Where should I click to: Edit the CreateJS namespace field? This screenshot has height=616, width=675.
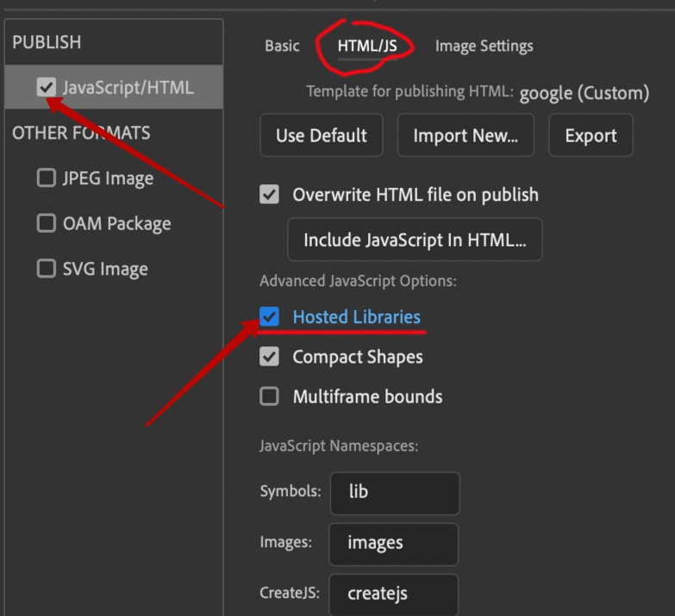coord(393,594)
